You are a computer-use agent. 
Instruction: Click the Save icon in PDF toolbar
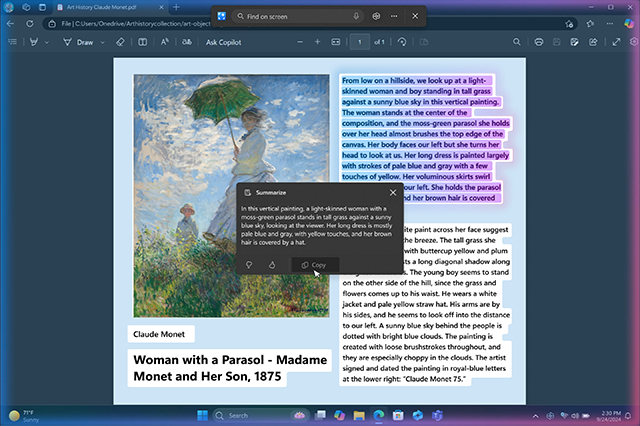pyautogui.click(x=556, y=42)
